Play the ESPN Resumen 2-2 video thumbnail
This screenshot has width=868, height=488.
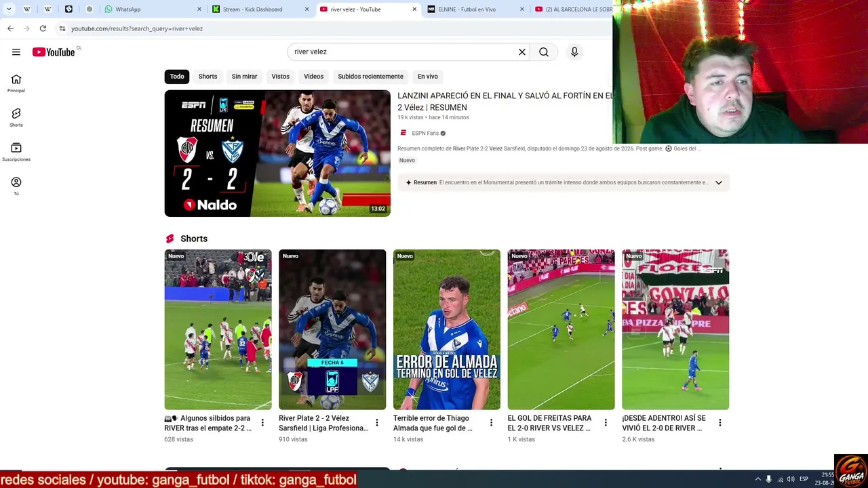277,153
